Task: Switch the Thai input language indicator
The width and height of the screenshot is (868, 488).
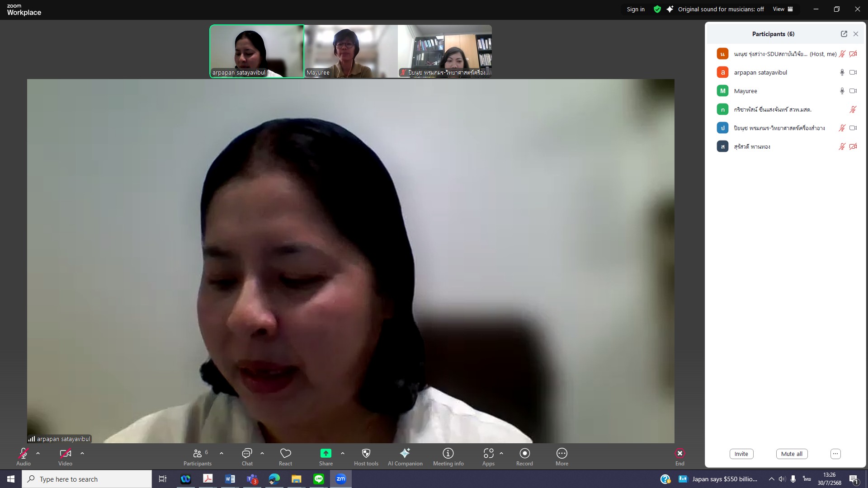Action: 807,479
